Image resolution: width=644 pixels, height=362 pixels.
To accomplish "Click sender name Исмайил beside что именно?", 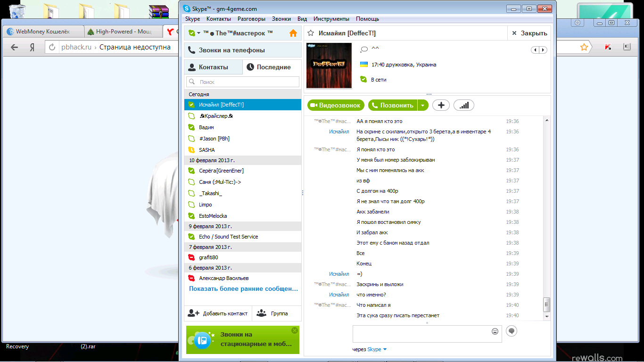I will click(x=339, y=295).
